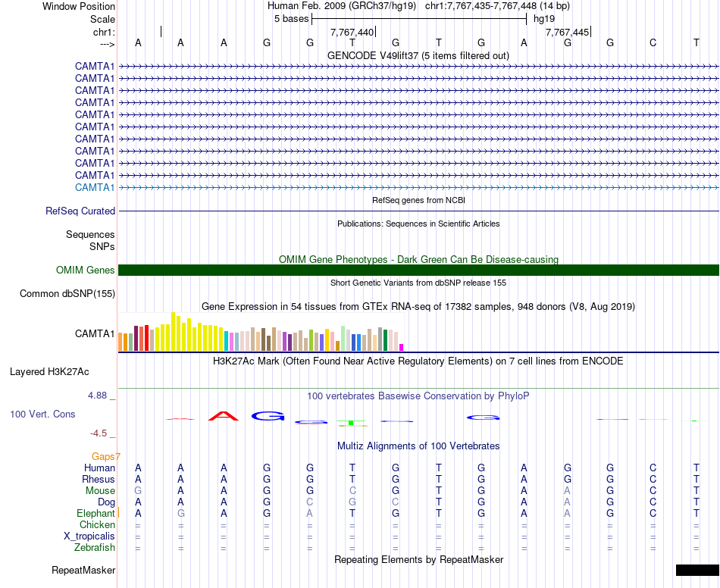Click the GENCODE V49lift37 track title

coord(418,55)
